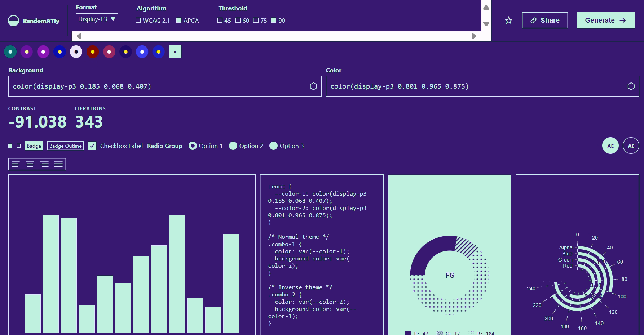Click the RandomA11y logo icon
644x335 pixels.
[x=13, y=21]
